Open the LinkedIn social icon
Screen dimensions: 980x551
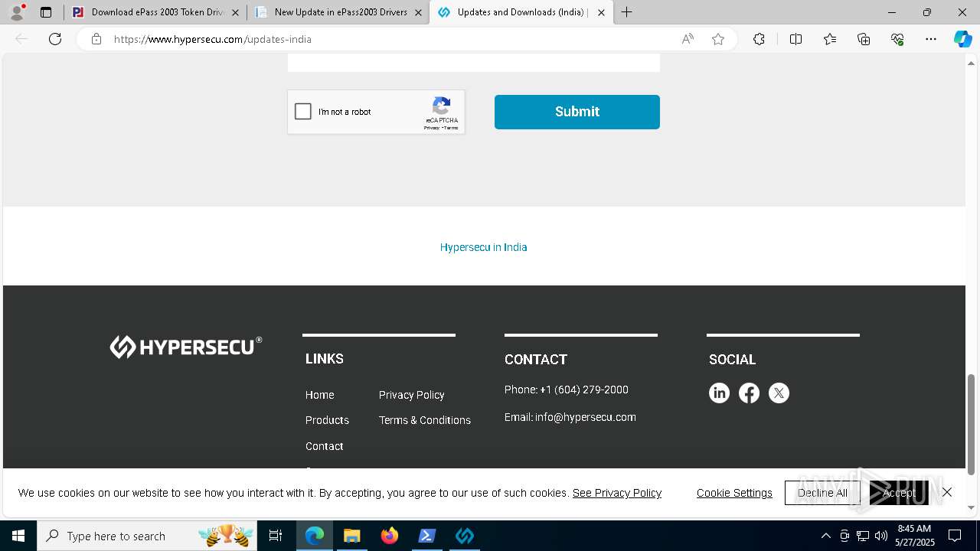719,393
